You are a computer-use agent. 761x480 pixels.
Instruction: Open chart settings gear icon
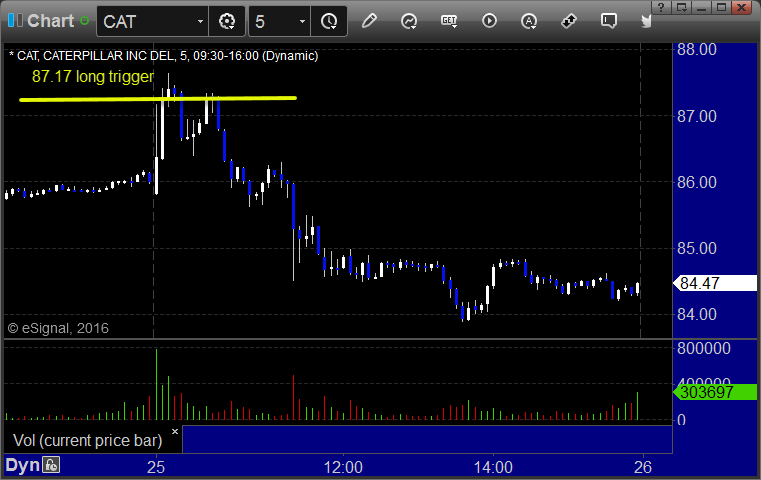tap(227, 21)
